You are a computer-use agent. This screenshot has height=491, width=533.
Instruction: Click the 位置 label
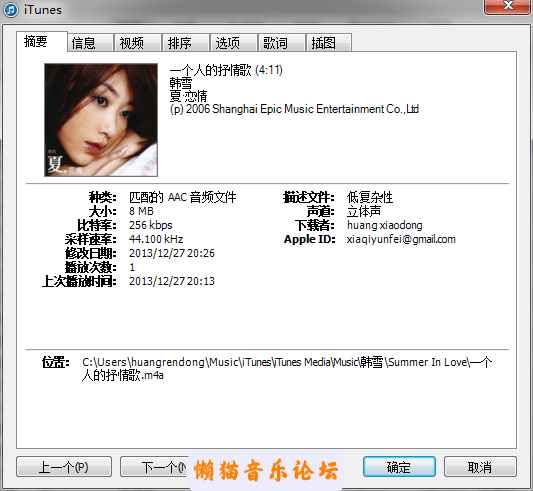click(56, 362)
